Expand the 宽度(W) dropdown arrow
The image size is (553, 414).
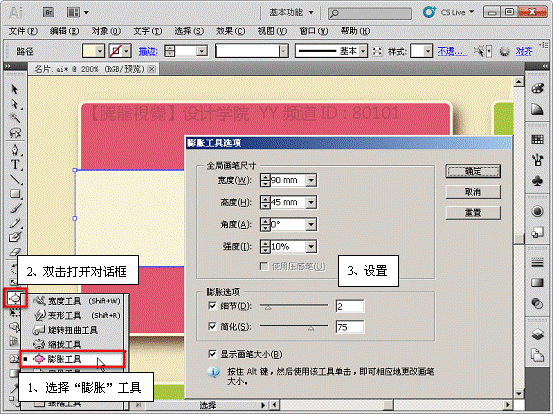pos(311,180)
